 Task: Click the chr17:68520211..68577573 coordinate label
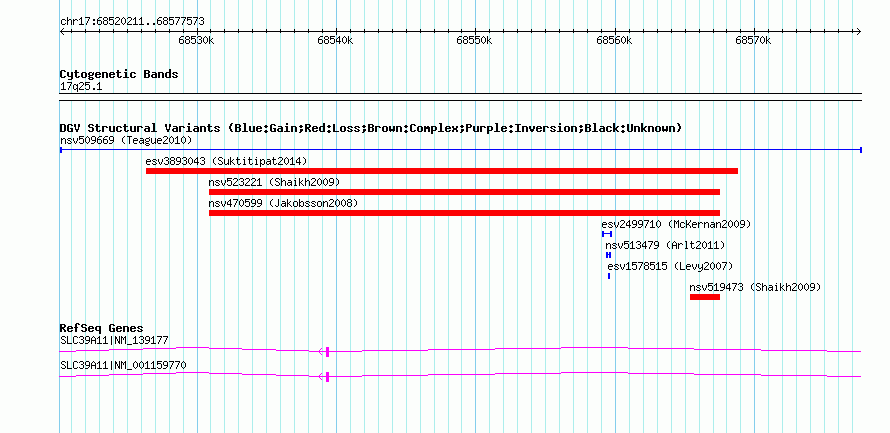[132, 22]
